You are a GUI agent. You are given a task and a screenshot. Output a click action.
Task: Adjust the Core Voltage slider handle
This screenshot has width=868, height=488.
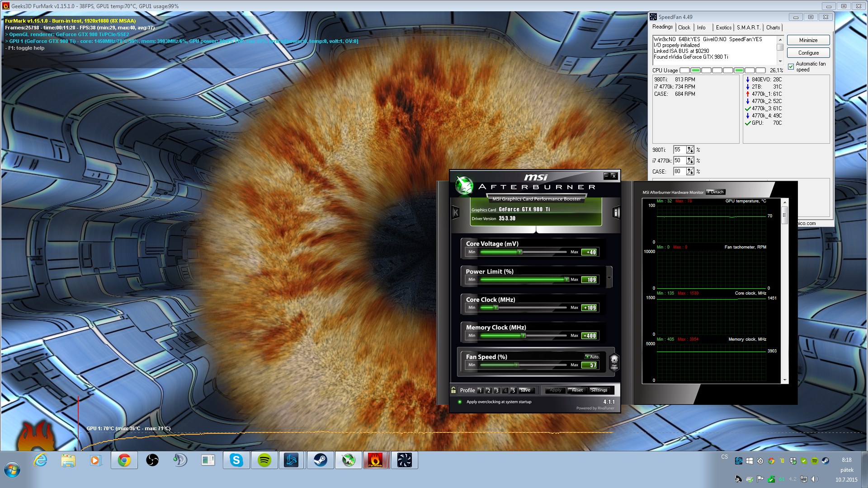[x=520, y=252]
